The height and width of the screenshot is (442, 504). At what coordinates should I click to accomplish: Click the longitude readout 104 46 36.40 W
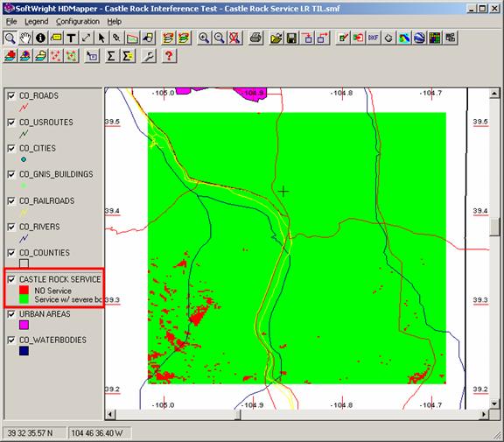(97, 433)
